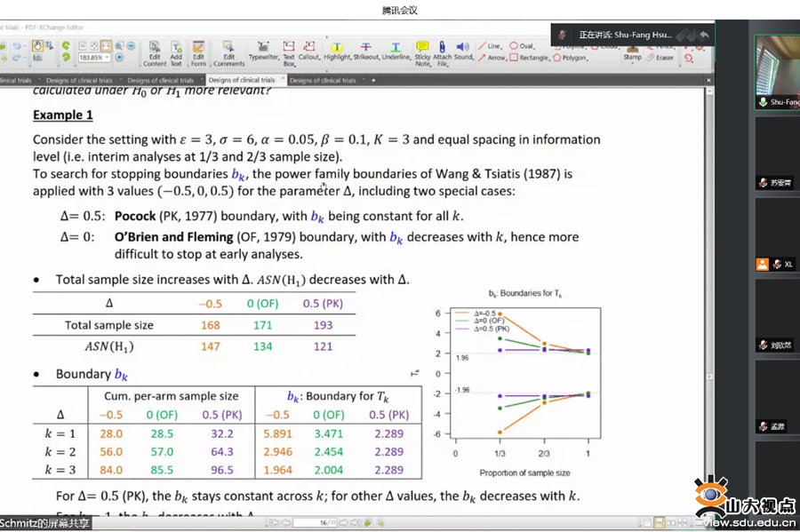
Task: Switch to the last Designs of clinical trials tab
Action: point(323,81)
